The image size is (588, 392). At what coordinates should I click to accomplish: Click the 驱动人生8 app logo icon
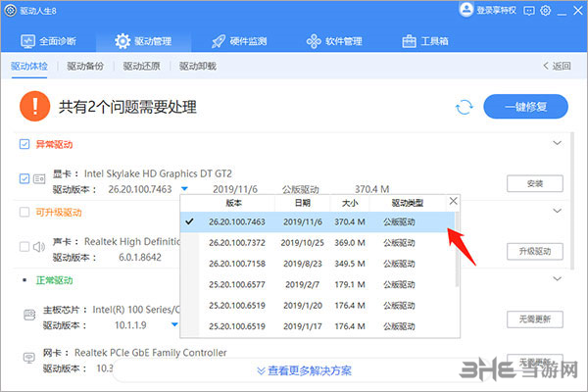click(11, 11)
